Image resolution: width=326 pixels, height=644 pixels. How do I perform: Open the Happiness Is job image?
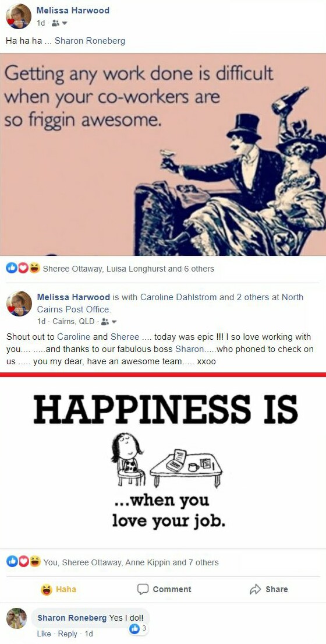click(x=163, y=463)
